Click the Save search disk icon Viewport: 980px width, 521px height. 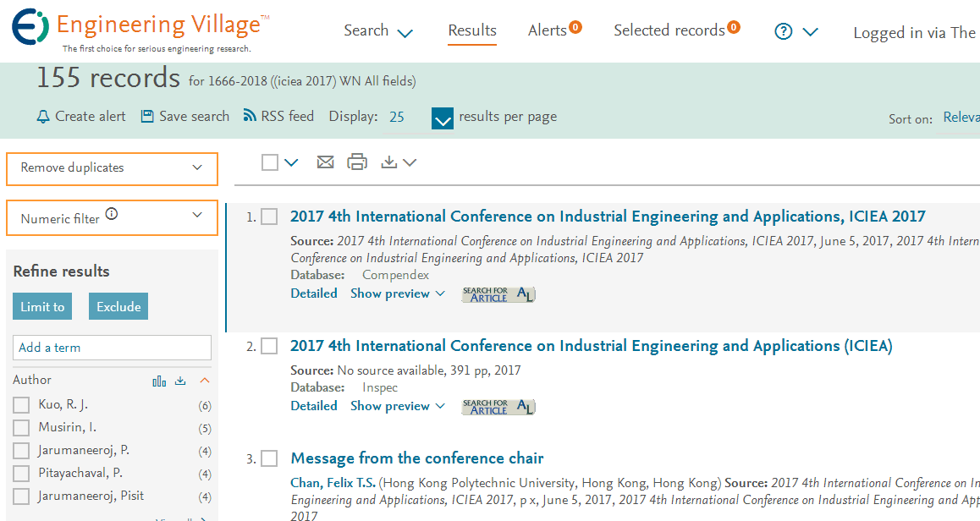[147, 116]
